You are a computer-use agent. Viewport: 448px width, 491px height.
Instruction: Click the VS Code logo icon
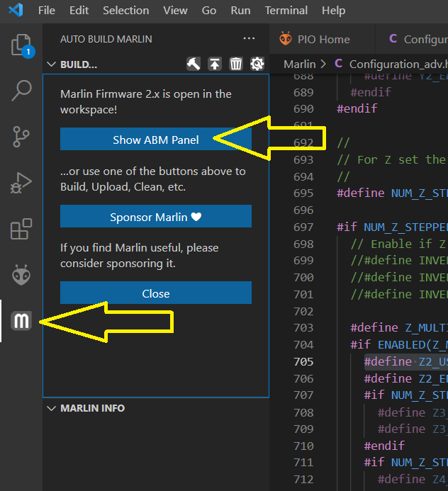(16, 10)
